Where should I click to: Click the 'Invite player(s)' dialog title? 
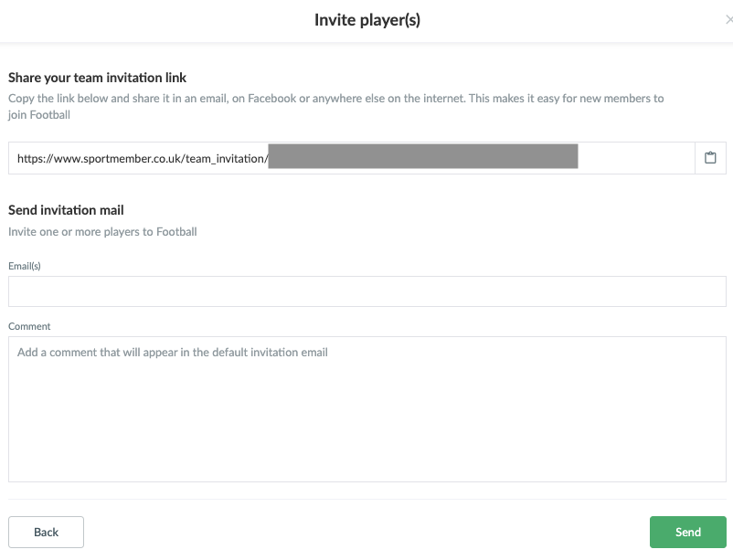point(367,19)
